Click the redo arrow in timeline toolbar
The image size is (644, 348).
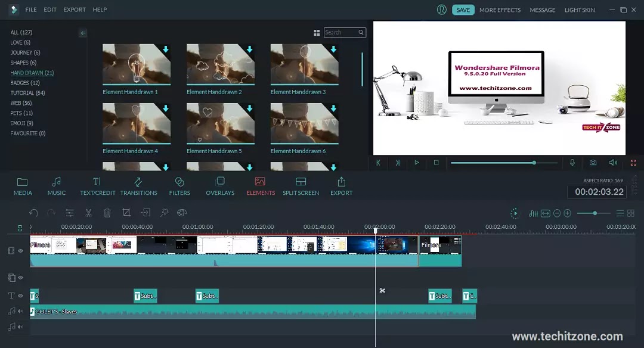[x=51, y=213]
